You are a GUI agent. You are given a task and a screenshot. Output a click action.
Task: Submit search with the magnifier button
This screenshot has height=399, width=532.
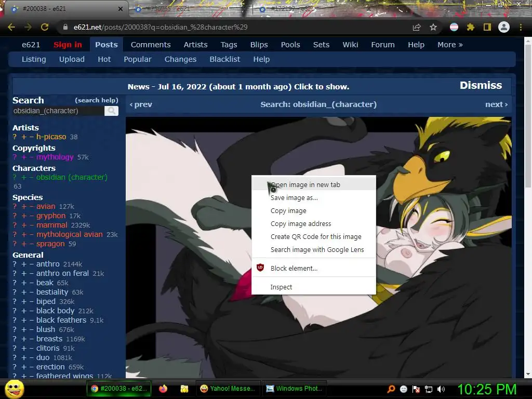click(111, 111)
